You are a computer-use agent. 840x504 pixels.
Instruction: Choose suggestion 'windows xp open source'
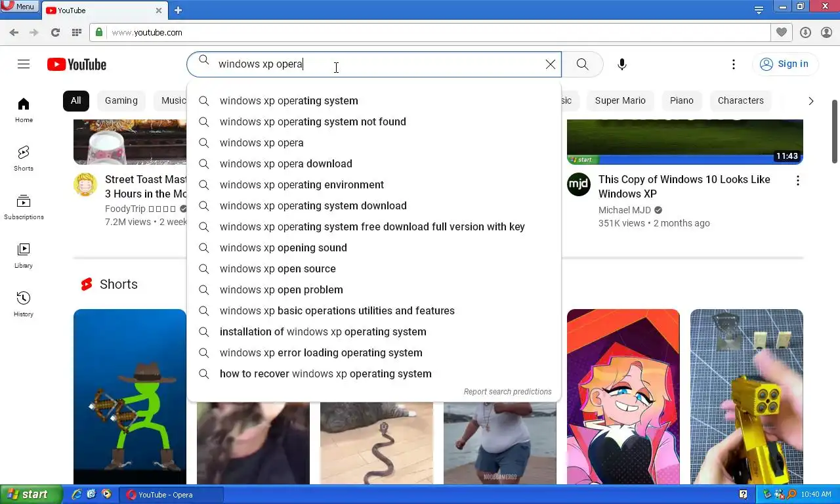pyautogui.click(x=374, y=268)
